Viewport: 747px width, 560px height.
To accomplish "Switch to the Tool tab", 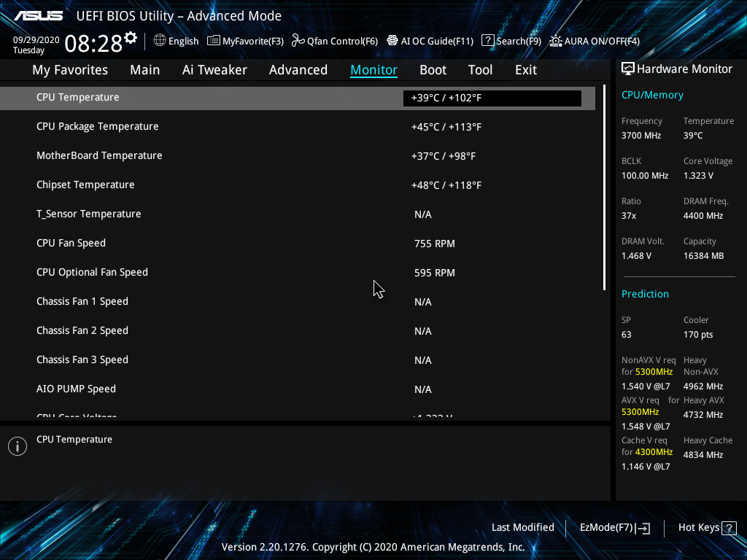I will 480,70.
